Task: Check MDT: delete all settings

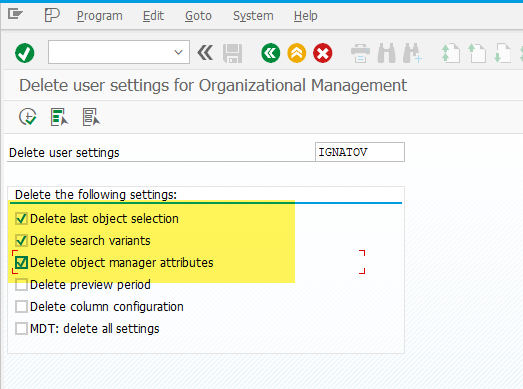Action: click(x=21, y=329)
